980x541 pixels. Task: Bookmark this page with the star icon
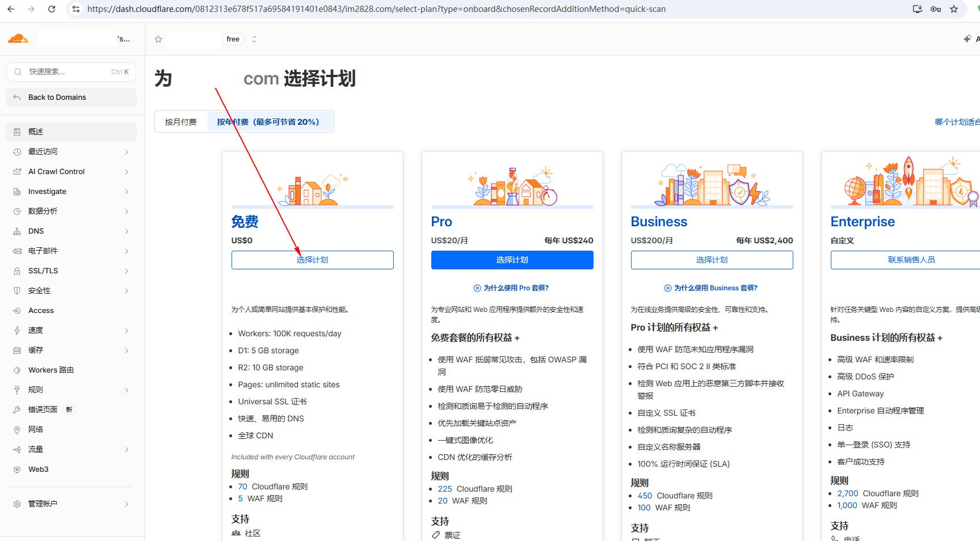(954, 9)
